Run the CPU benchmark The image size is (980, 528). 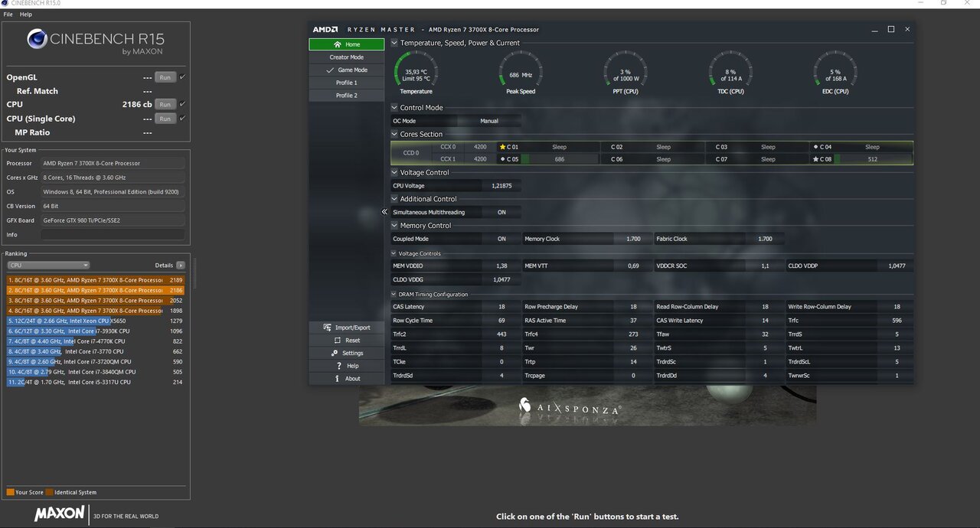coord(165,104)
